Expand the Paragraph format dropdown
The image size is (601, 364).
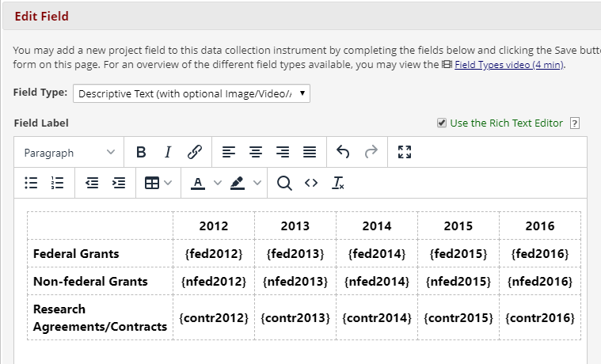pos(70,152)
